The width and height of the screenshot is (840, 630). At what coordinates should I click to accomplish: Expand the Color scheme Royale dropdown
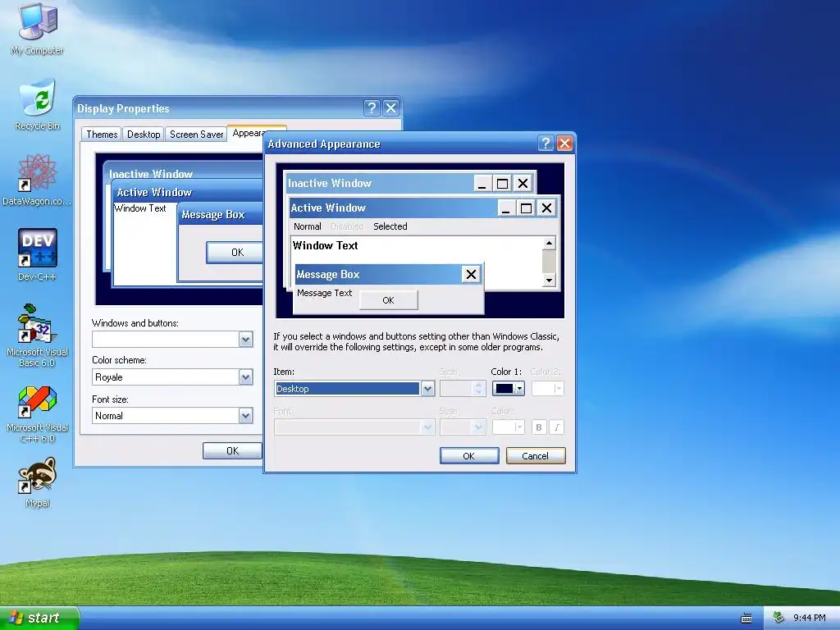(245, 377)
